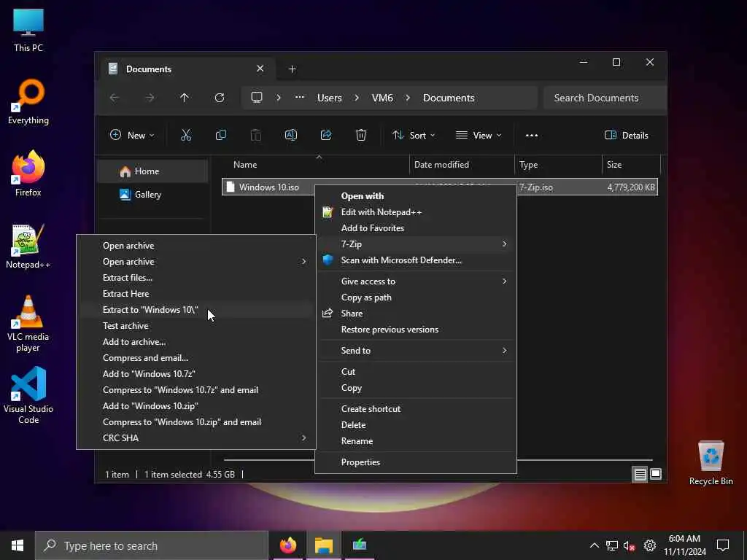747x560 pixels.
Task: Choose Extract Here in 7-Zip menu
Action: point(196,293)
